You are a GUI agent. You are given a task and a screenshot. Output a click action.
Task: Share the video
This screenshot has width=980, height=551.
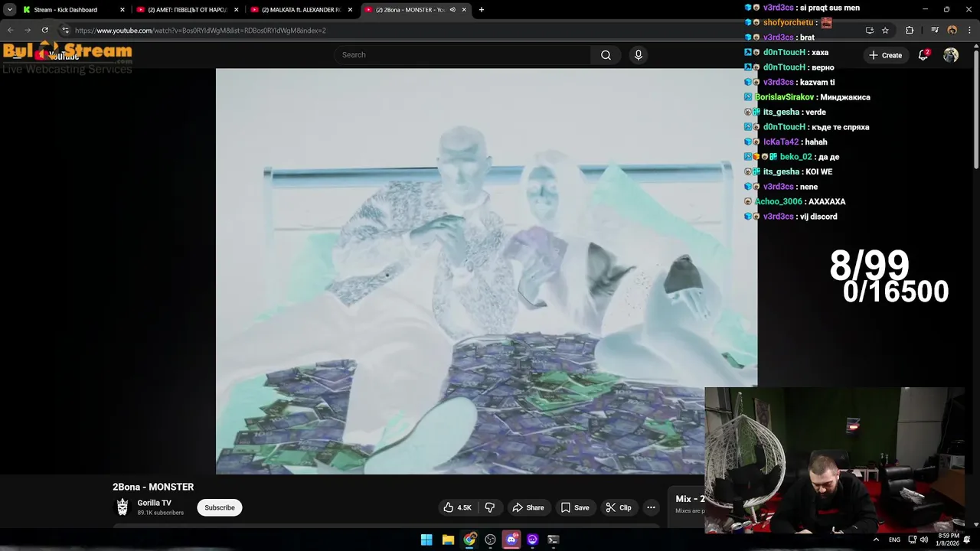click(x=528, y=507)
